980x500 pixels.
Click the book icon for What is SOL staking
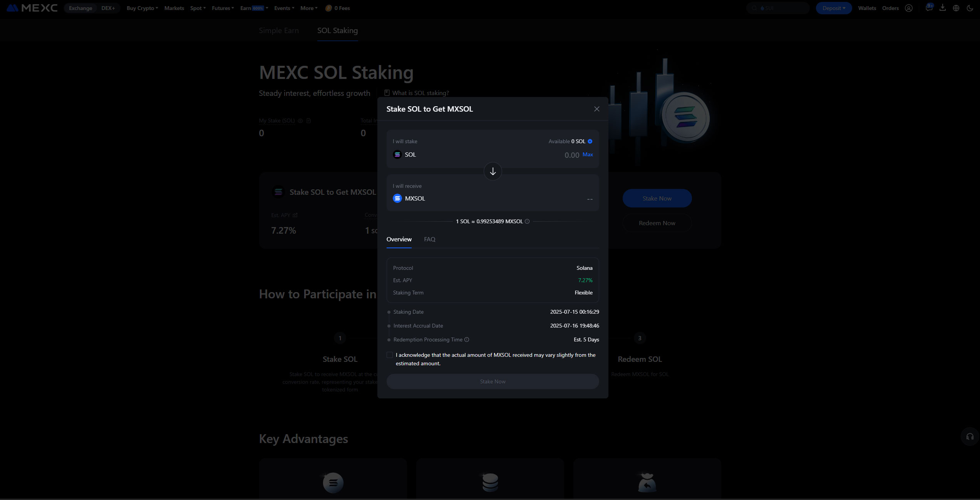[x=387, y=93]
